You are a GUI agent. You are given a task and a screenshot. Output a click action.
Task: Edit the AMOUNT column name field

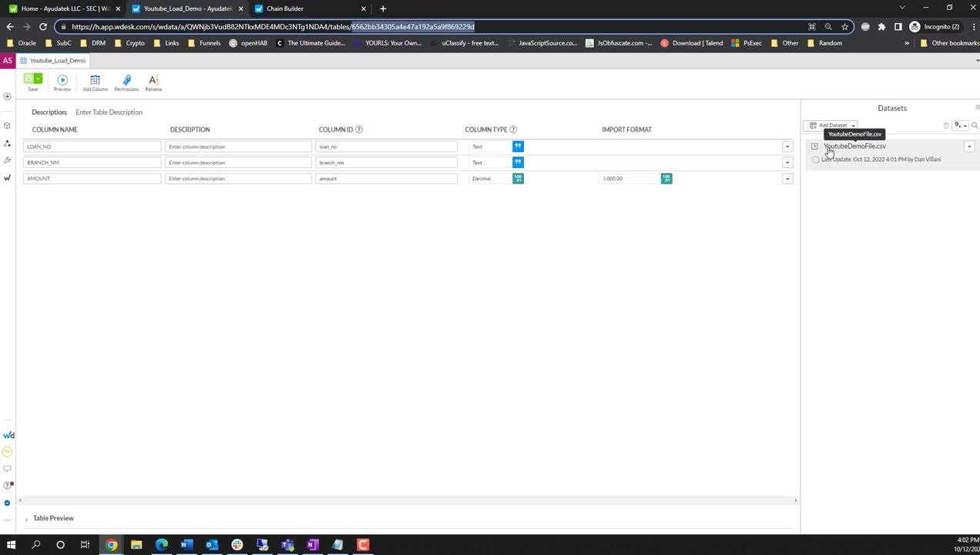[92, 179]
